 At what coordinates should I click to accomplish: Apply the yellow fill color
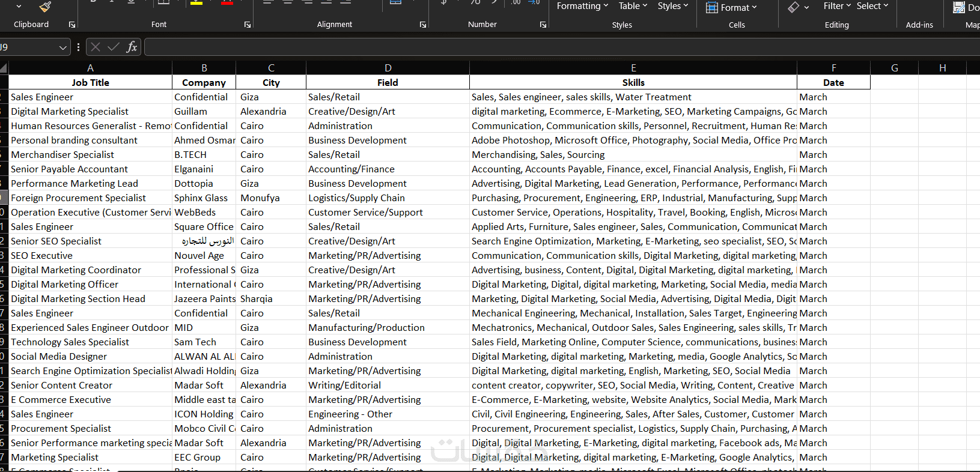pyautogui.click(x=196, y=2)
